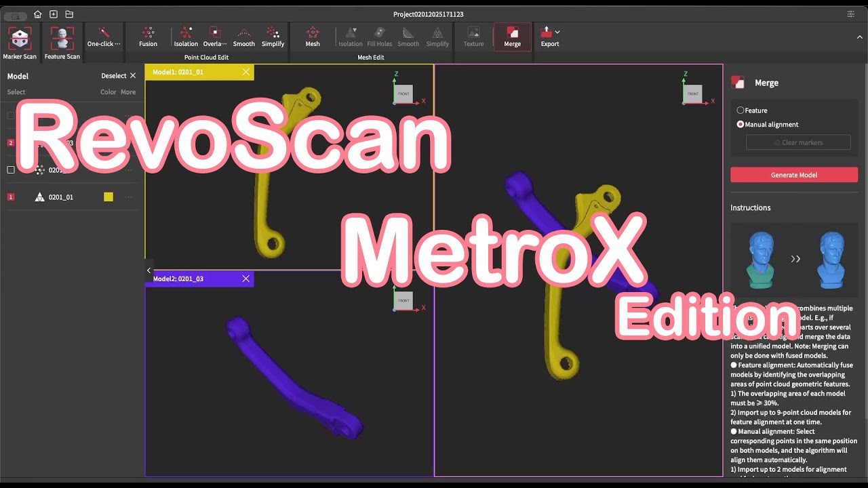Viewport: 868px width, 488px height.
Task: Apply point cloud Fusion
Action: point(148,37)
